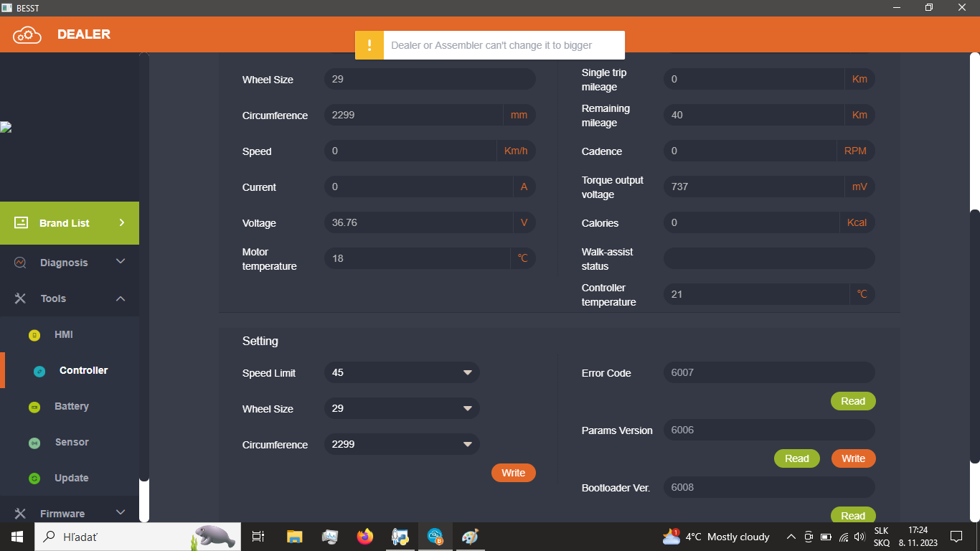The image size is (980, 551).
Task: Expand the Diagnosis chevron
Action: tap(121, 262)
